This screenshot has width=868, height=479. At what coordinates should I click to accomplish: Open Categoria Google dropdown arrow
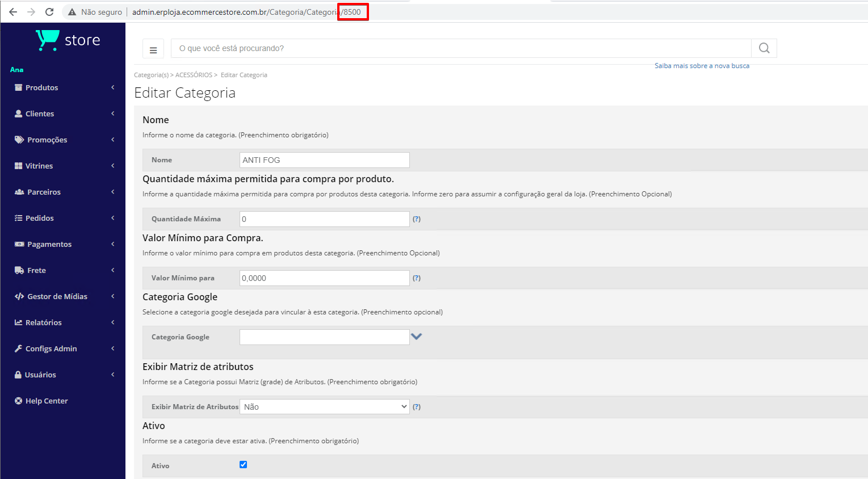pos(417,337)
